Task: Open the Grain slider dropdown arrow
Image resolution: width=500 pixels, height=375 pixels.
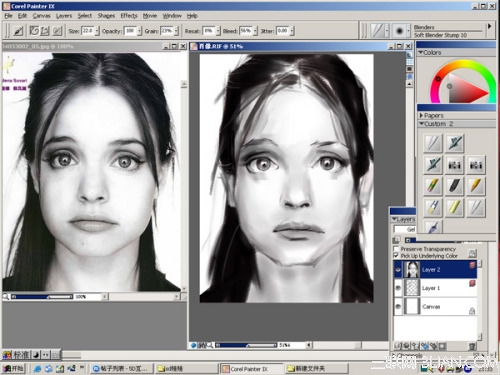Action: 176,31
